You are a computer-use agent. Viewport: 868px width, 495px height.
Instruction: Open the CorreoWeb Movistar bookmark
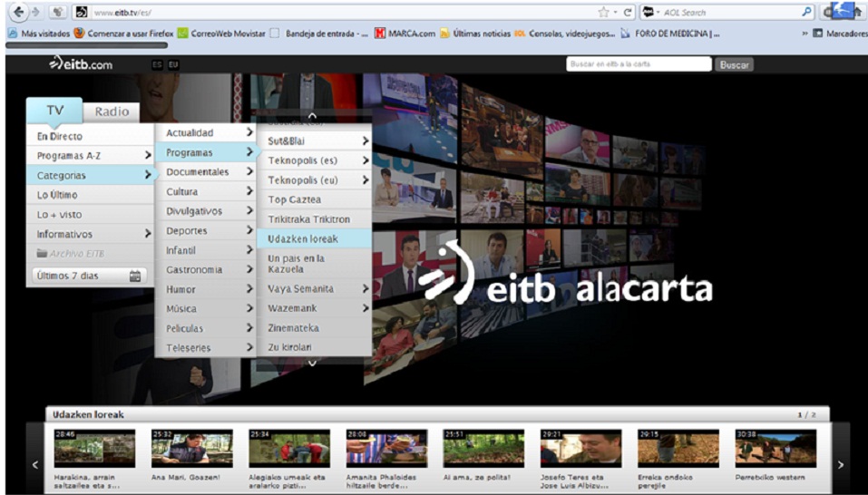(221, 34)
